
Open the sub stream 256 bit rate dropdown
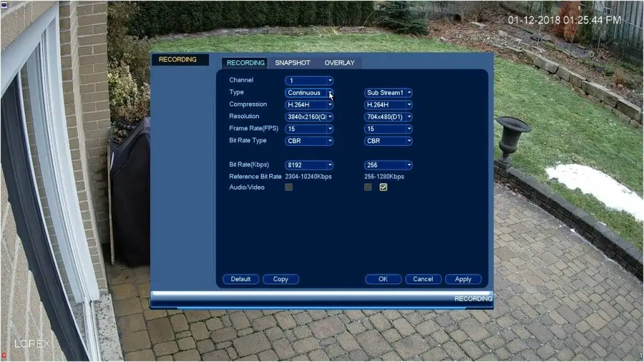coord(388,165)
